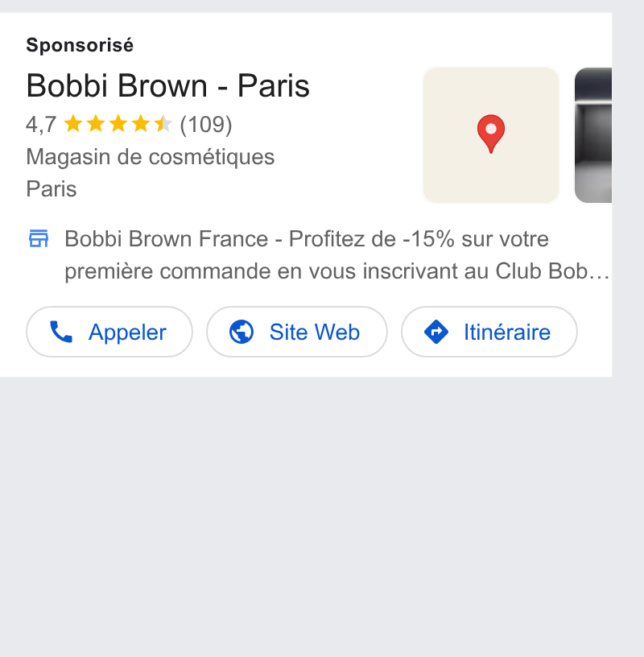Click the red map pin marker
Viewport: 644px width, 657px height.
point(490,134)
